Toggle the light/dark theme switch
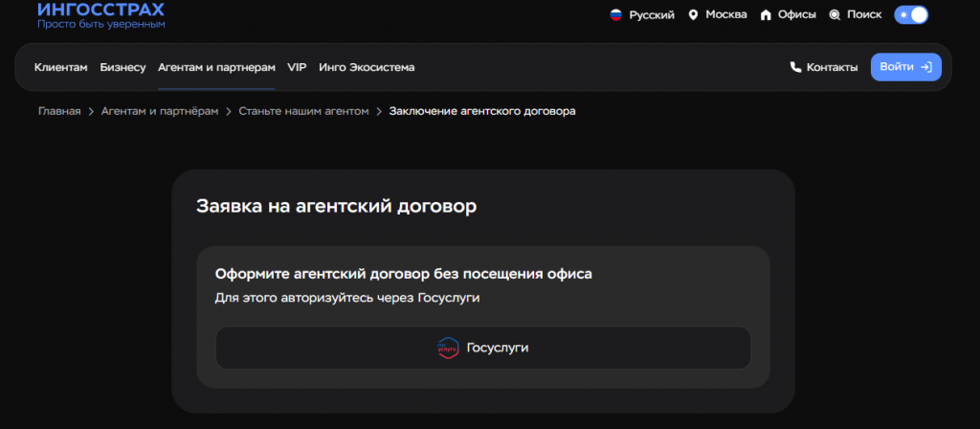980x429 pixels. (x=911, y=14)
